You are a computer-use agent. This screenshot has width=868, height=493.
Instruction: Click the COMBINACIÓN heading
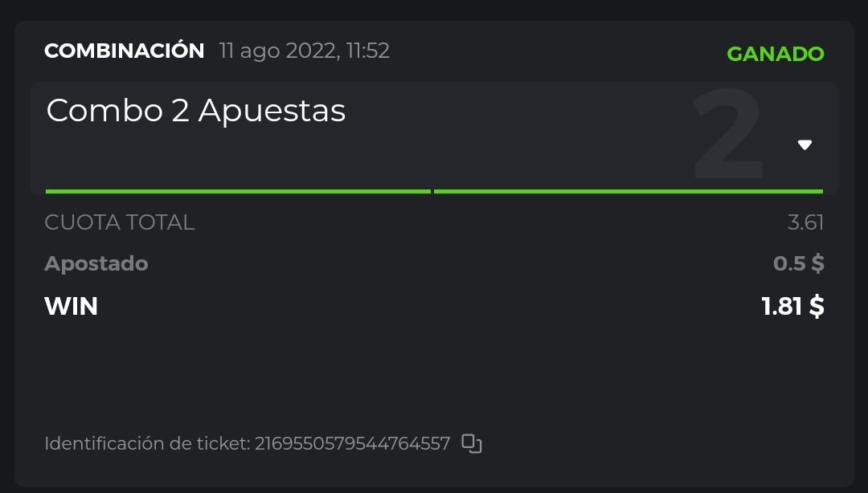coord(125,51)
